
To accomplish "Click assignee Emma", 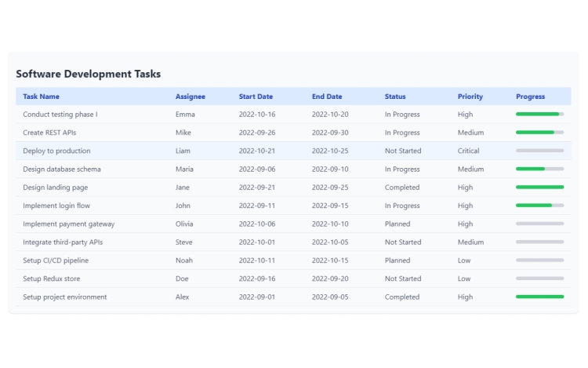I will pos(185,115).
